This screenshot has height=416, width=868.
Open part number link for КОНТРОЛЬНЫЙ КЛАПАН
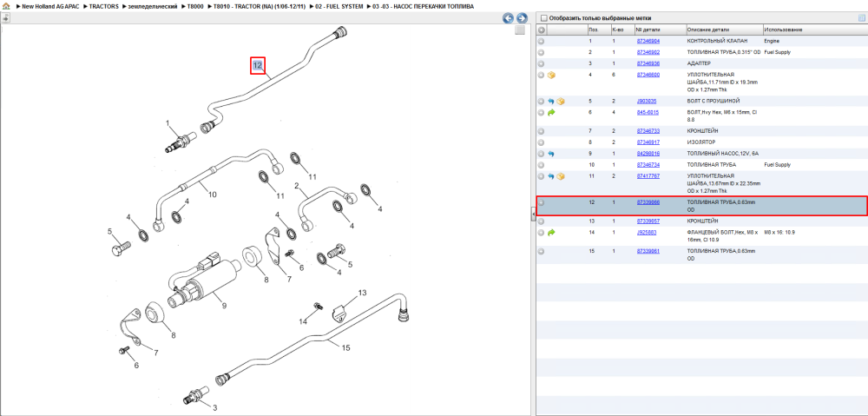[x=648, y=41]
